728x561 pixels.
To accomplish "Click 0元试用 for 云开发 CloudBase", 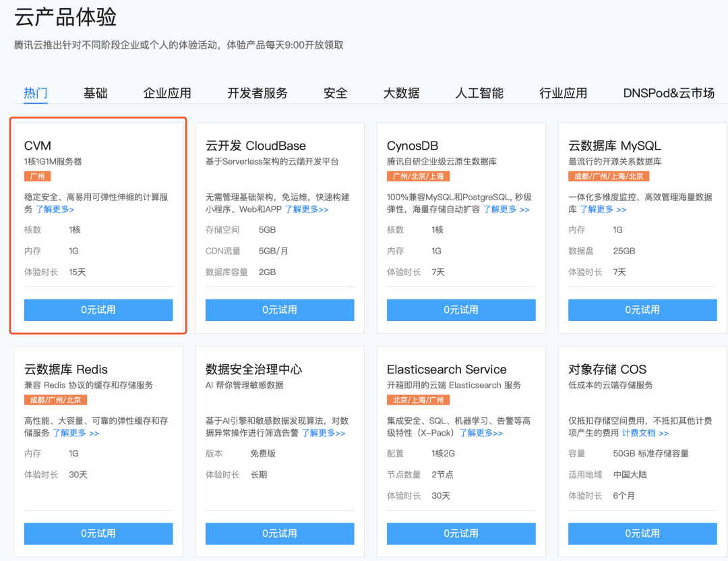I will 280,309.
